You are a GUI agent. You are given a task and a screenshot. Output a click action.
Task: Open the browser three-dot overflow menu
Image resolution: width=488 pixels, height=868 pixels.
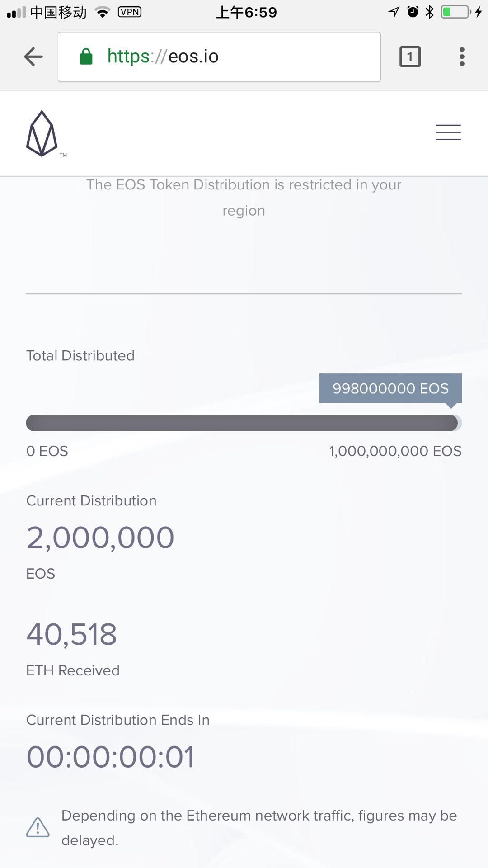coord(461,57)
